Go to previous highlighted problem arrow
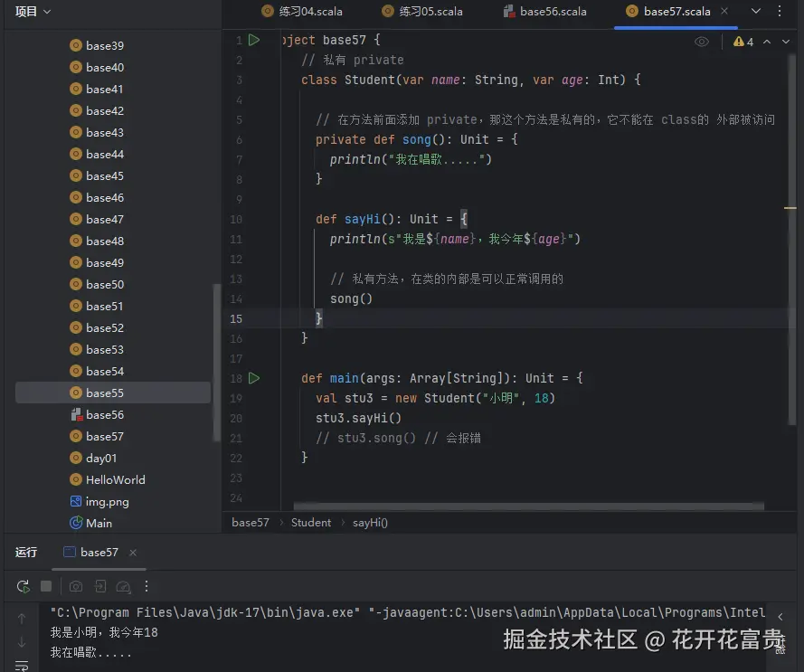 click(767, 43)
